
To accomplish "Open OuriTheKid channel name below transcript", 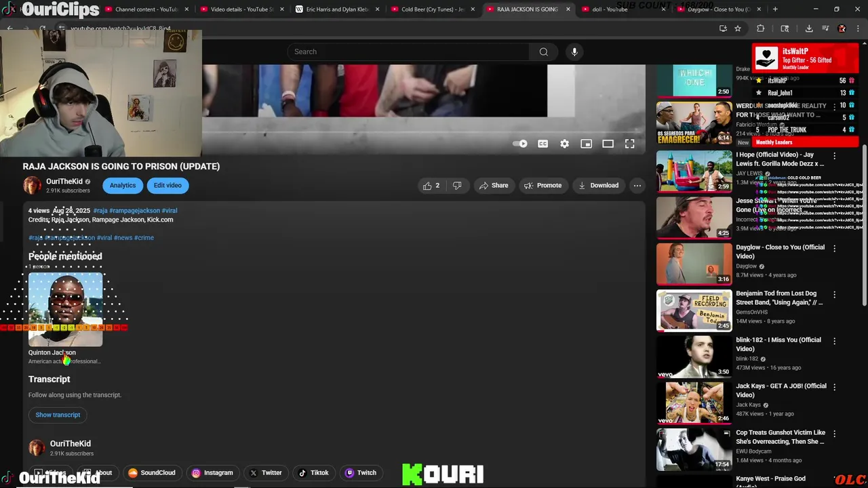I will click(x=70, y=443).
